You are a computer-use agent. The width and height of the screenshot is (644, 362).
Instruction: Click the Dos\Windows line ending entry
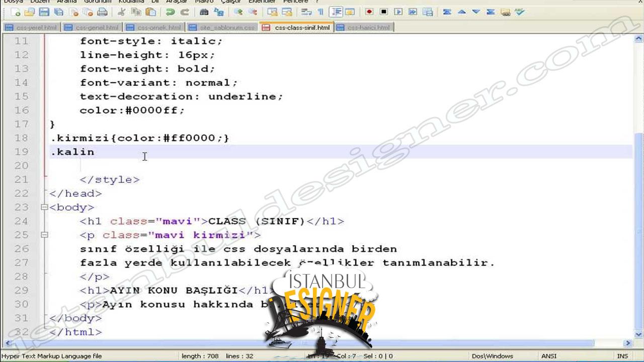pyautogui.click(x=492, y=356)
